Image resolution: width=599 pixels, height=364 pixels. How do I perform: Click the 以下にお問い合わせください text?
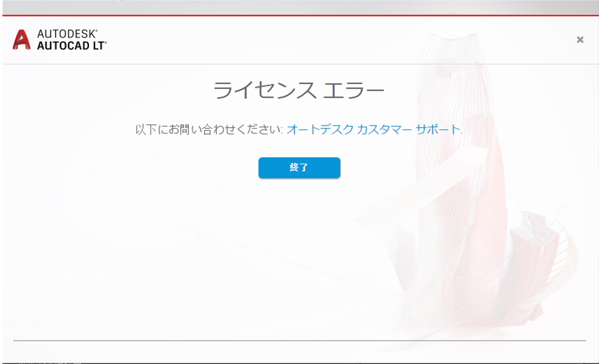coord(209,129)
